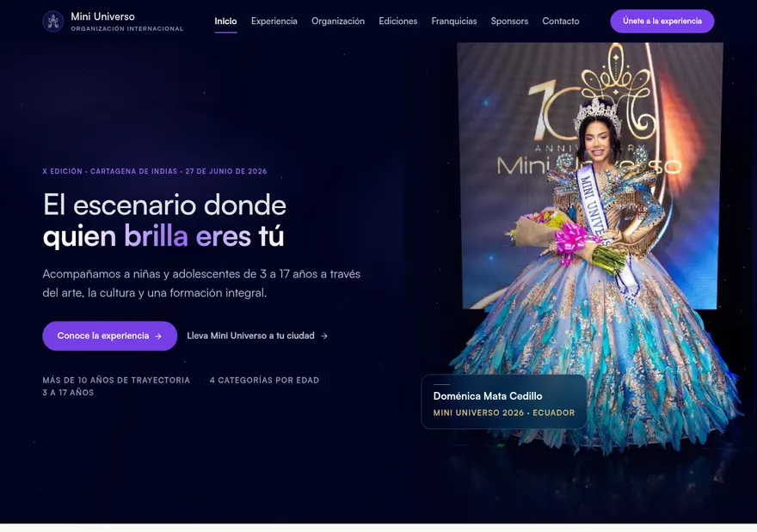757x532 pixels.
Task: Click the paragraph starting with Acompañamos a niñas
Action: 201,283
